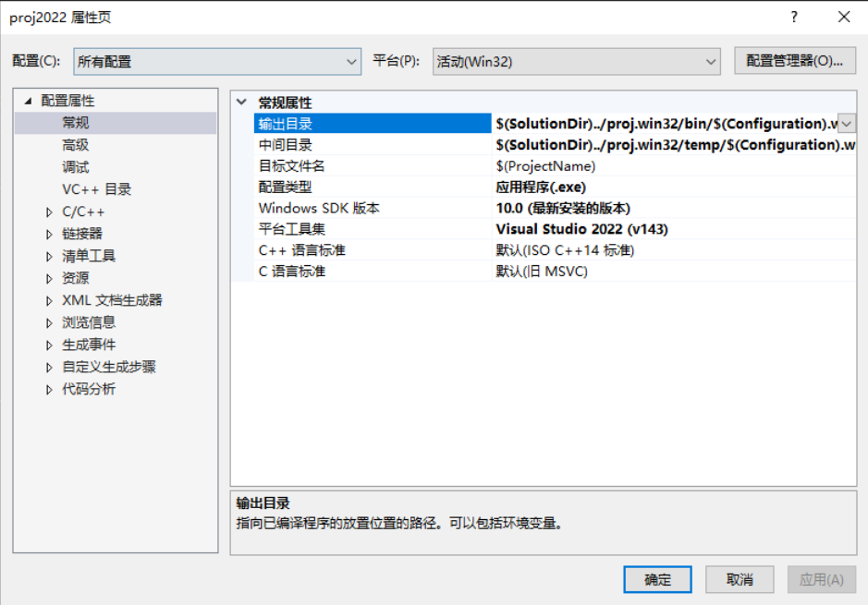868x605 pixels.
Task: Expand the 资源 tree node arrow
Action: [x=49, y=278]
